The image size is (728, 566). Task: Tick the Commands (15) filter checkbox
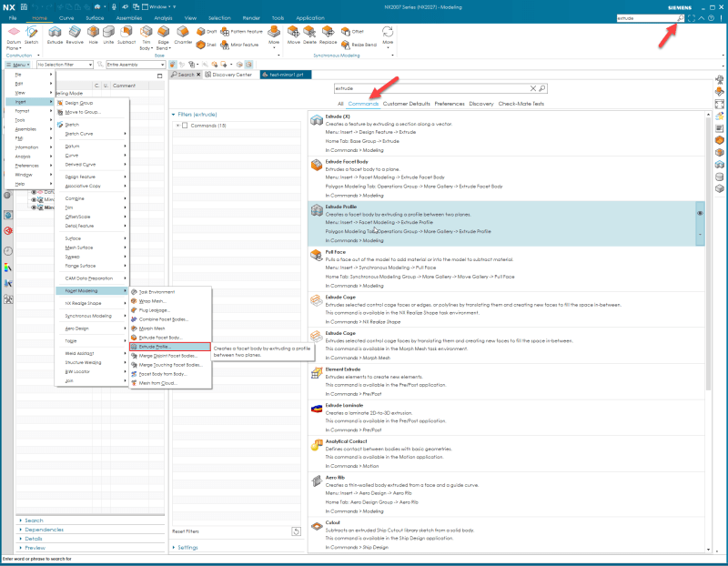click(x=185, y=126)
